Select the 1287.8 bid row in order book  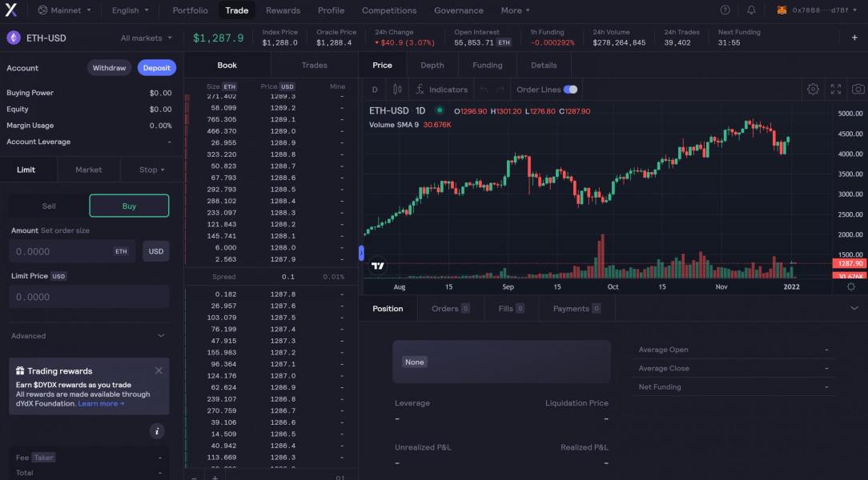coord(271,294)
